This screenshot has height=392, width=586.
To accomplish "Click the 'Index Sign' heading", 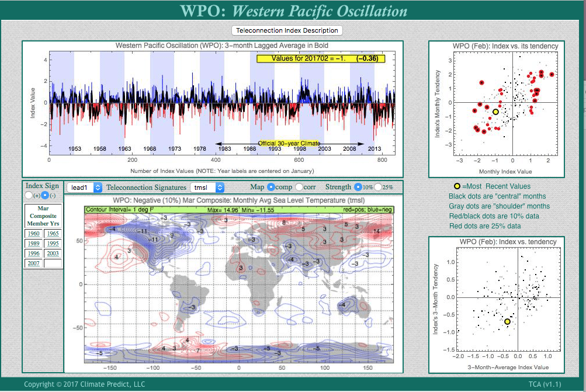I will click(x=42, y=186).
